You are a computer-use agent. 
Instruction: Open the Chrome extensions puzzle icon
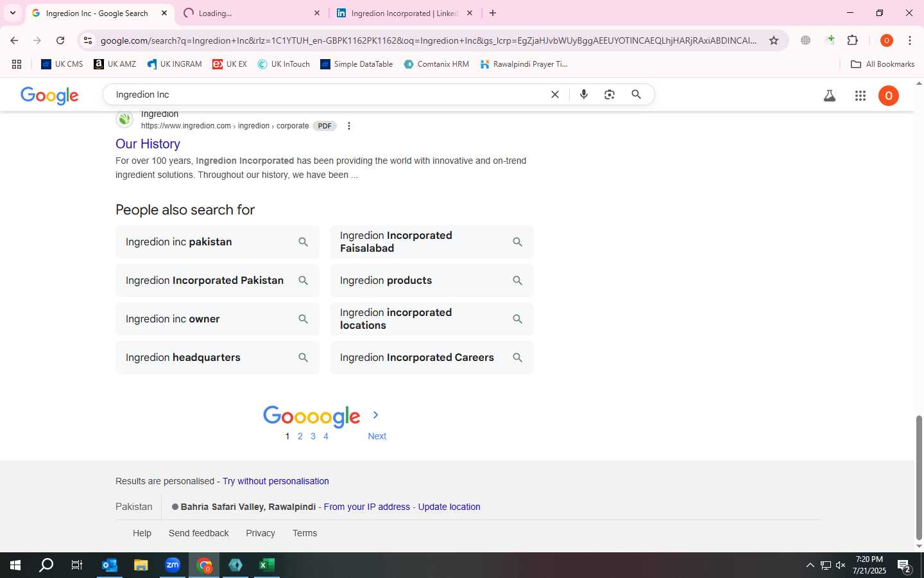click(x=853, y=40)
